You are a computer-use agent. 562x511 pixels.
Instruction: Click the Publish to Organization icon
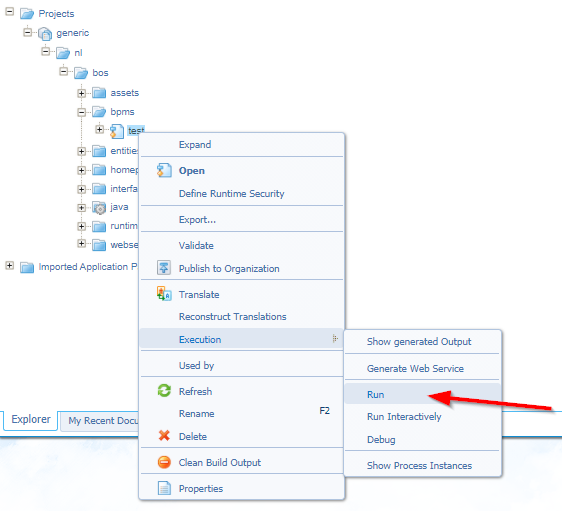164,268
